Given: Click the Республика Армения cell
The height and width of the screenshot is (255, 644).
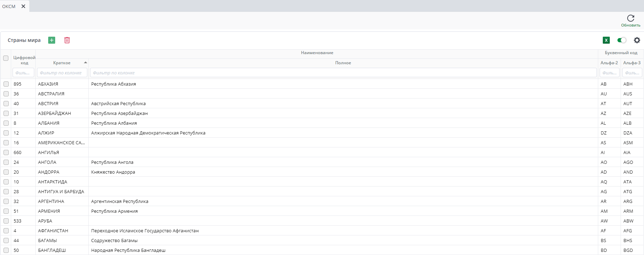Looking at the screenshot, I should coord(343,211).
